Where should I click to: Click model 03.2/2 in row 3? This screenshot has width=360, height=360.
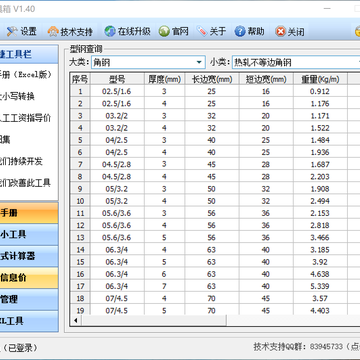(x=117, y=116)
